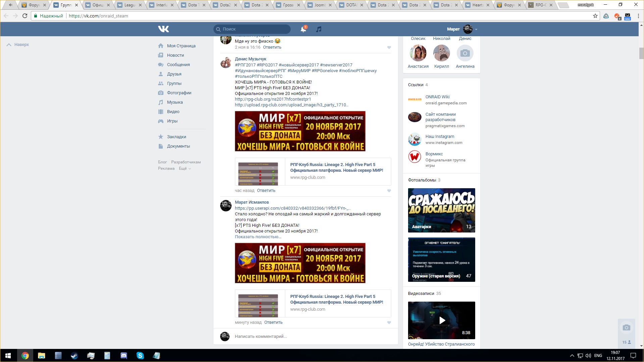644x362 pixels.
Task: Reload the page in Chrome
Action: point(24,16)
